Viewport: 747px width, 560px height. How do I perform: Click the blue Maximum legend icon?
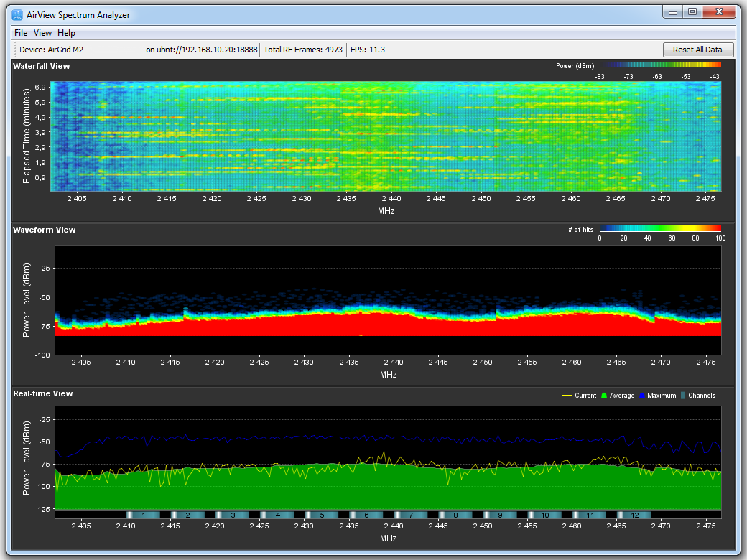641,396
